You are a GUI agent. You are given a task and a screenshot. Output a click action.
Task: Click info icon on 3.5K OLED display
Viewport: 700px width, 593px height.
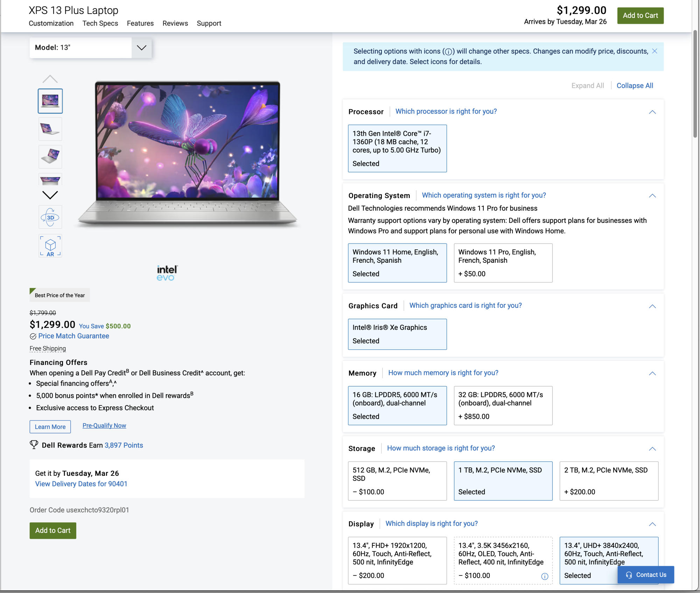545,576
